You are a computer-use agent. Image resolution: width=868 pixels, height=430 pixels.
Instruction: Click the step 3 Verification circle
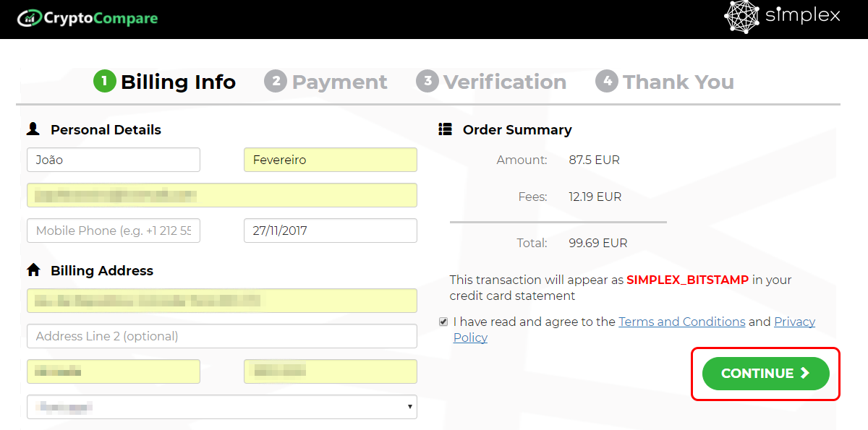pos(427,81)
